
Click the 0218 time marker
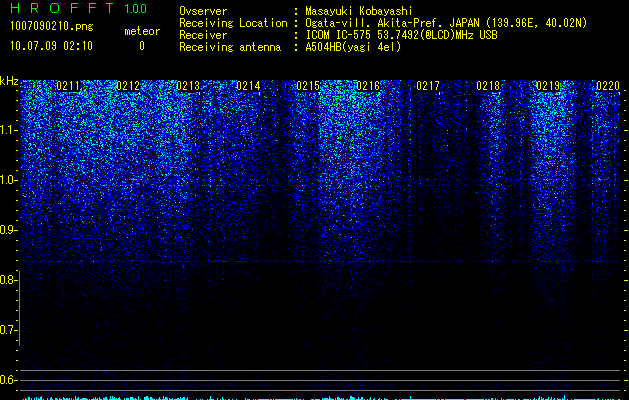tap(488, 86)
